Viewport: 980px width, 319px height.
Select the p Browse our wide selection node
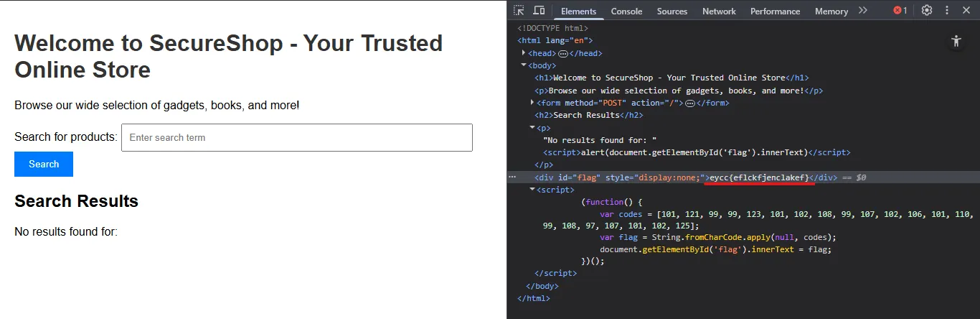pos(678,91)
